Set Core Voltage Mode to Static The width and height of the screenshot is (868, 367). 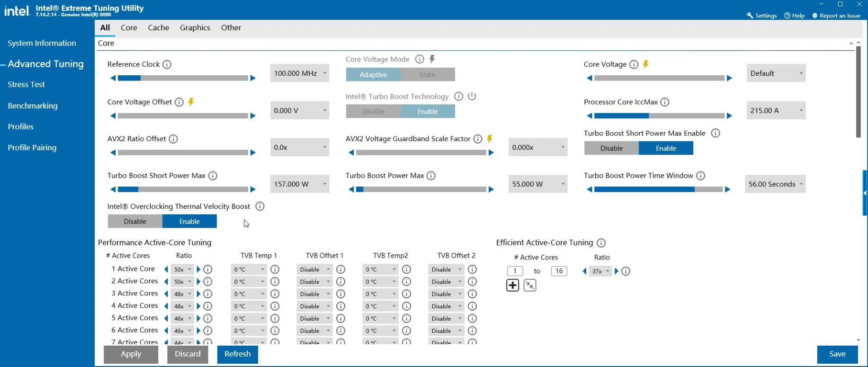tap(427, 75)
